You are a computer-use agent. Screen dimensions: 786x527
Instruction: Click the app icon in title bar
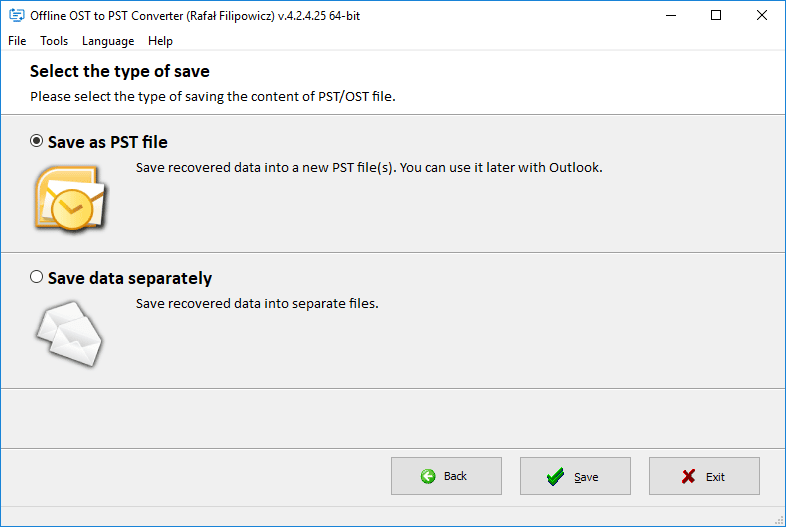coord(16,16)
